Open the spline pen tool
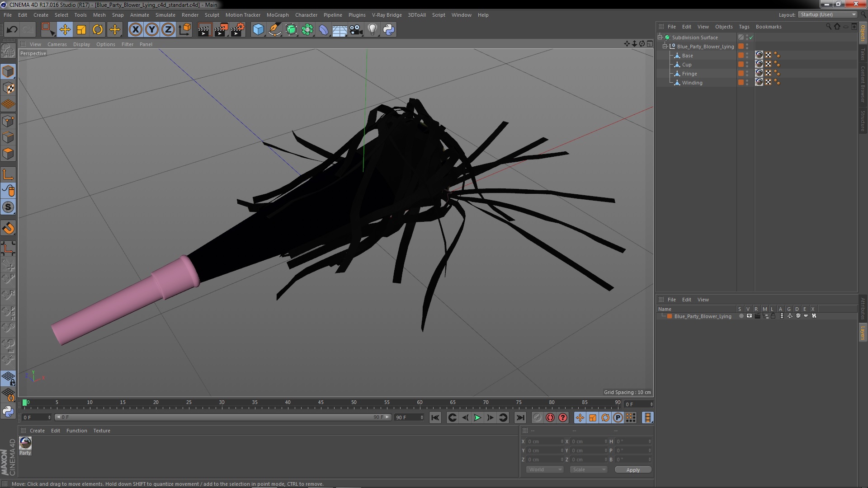The width and height of the screenshot is (868, 488). 275,30
